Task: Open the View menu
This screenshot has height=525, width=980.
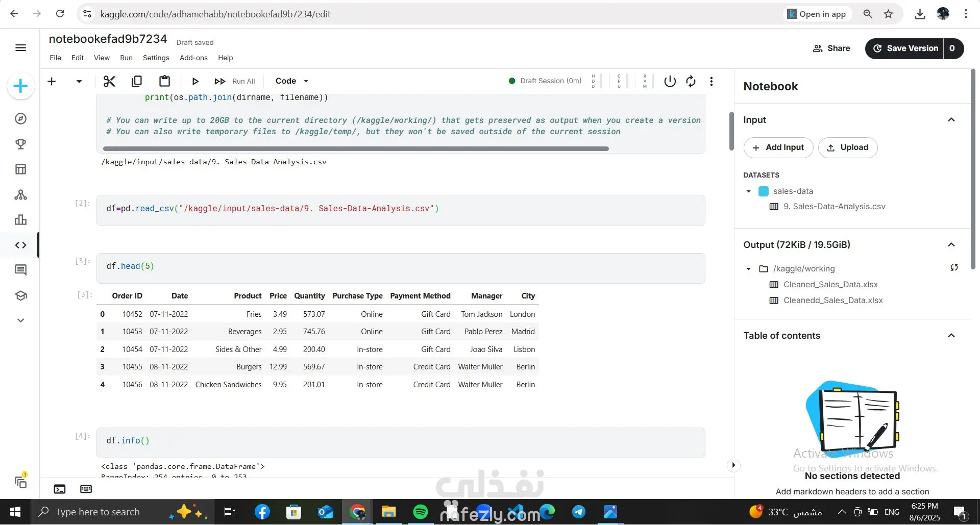Action: pyautogui.click(x=102, y=58)
